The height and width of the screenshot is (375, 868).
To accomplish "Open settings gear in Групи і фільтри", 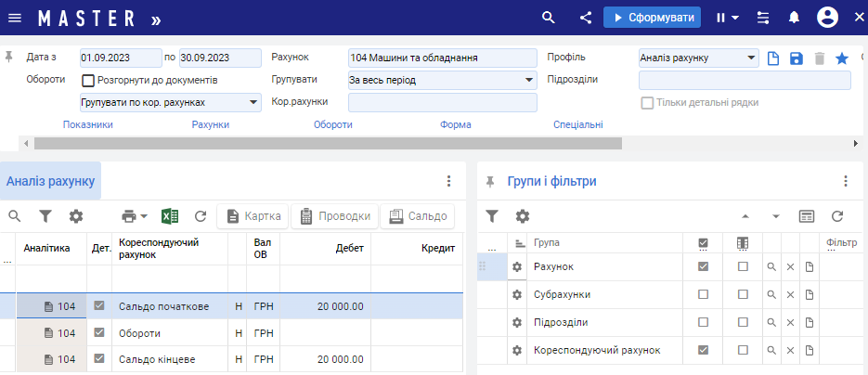I will pyautogui.click(x=523, y=215).
